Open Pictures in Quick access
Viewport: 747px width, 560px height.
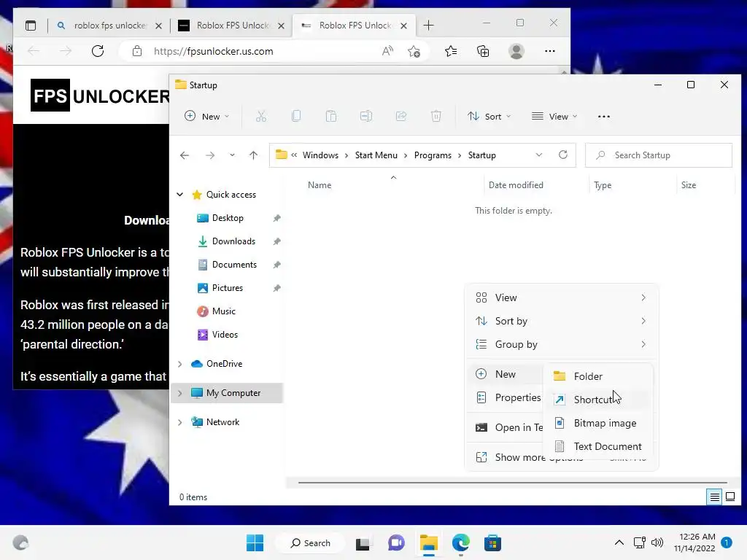pyautogui.click(x=228, y=287)
